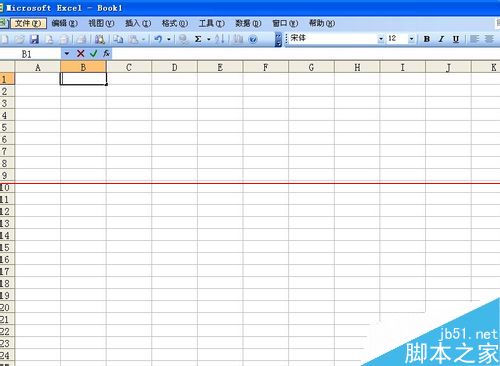This screenshot has width=500, height=366.
Task: Open the 插入(I) Insert menu
Action: [138, 23]
